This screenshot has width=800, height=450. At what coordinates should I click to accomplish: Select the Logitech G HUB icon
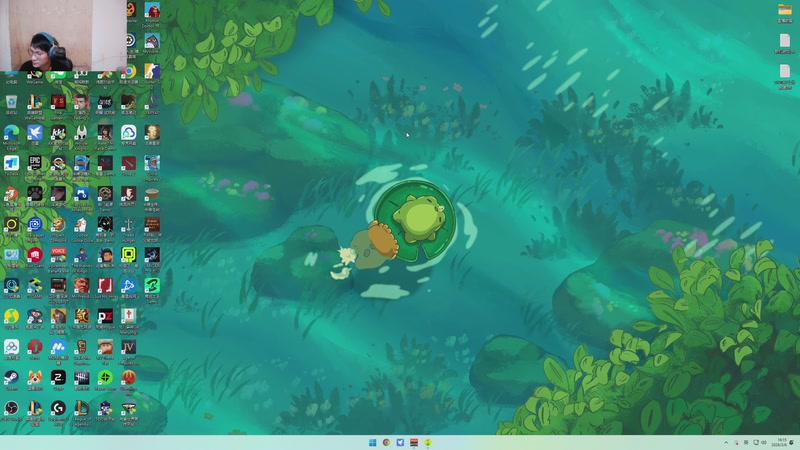(58, 408)
